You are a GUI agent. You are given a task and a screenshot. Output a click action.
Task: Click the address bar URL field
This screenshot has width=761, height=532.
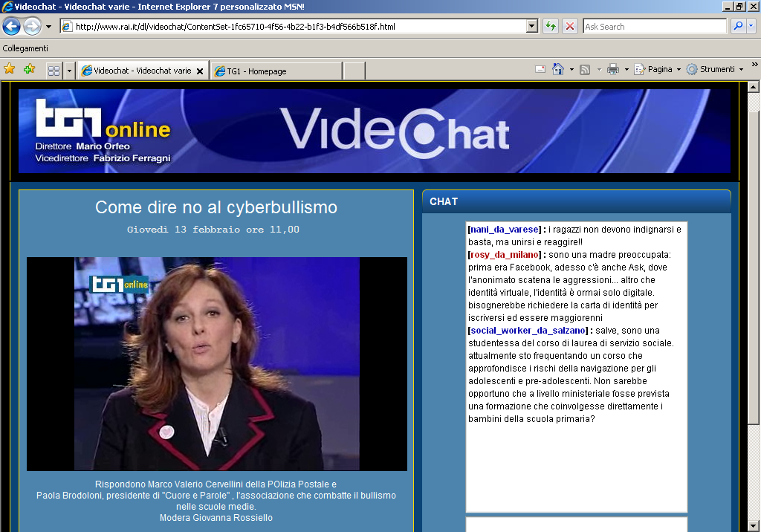294,27
